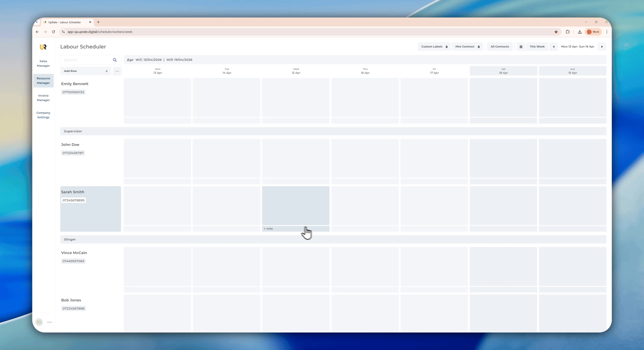
Task: Click the This Week button
Action: tap(537, 47)
